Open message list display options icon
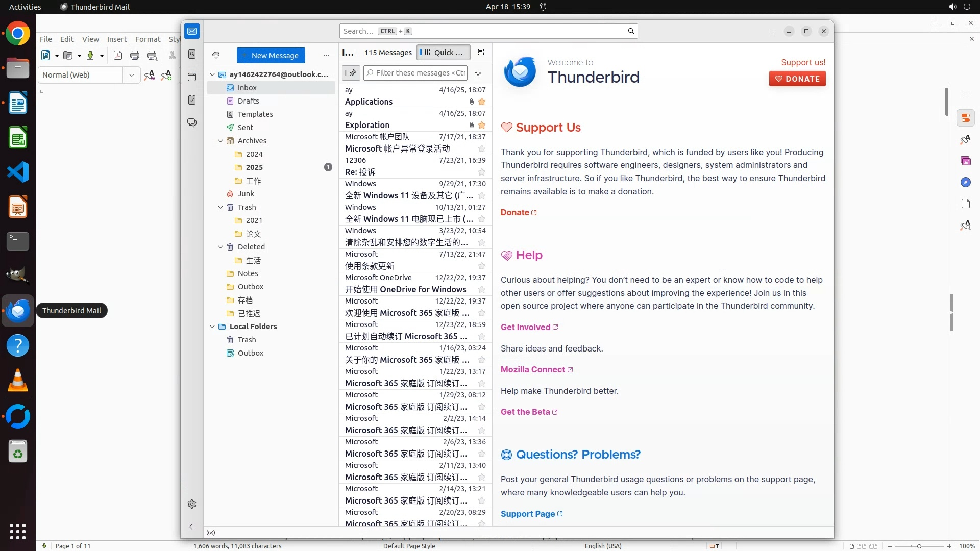 (481, 52)
